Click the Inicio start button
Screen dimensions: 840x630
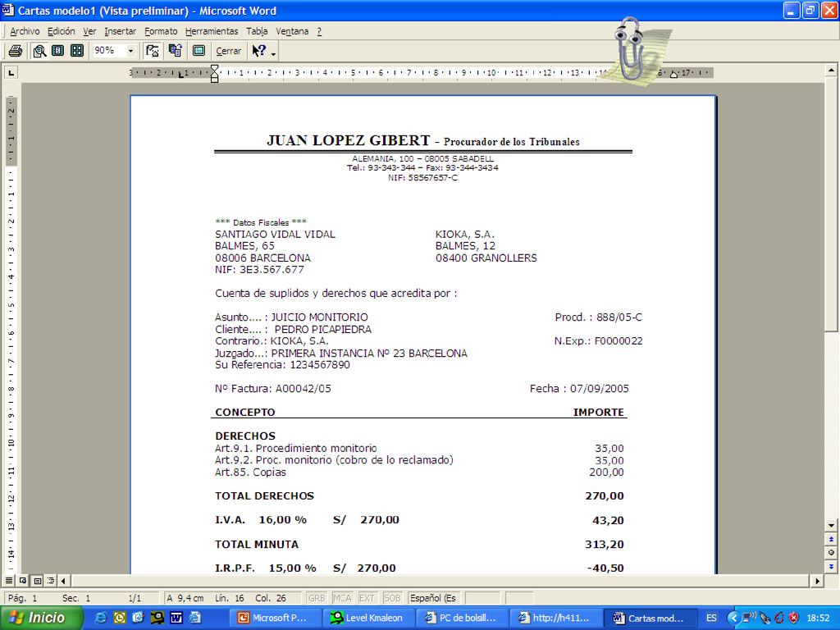40,618
